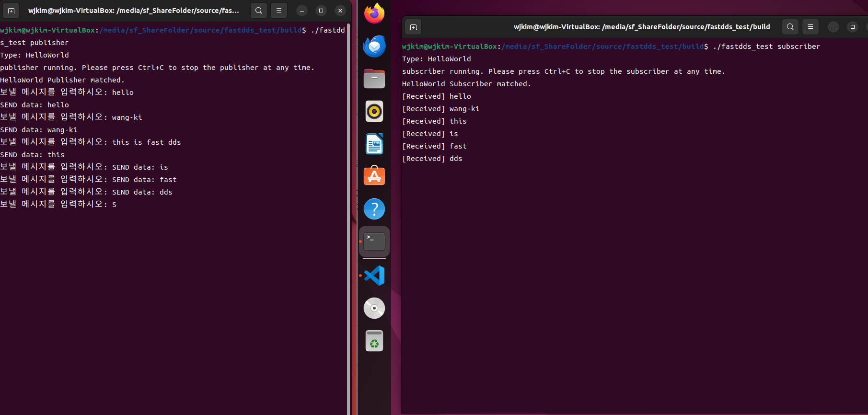
Task: Maximize the subscriber terminal window
Action: point(853,27)
